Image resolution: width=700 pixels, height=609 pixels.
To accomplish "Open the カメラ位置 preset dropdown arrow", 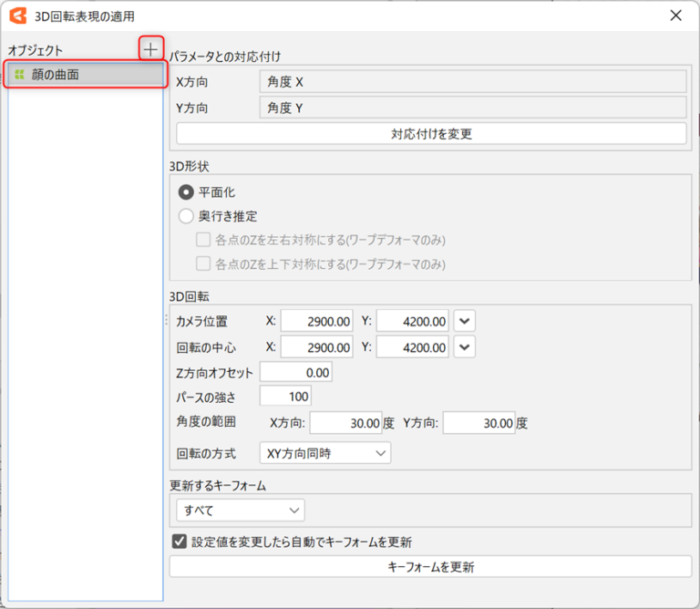I will 465,321.
